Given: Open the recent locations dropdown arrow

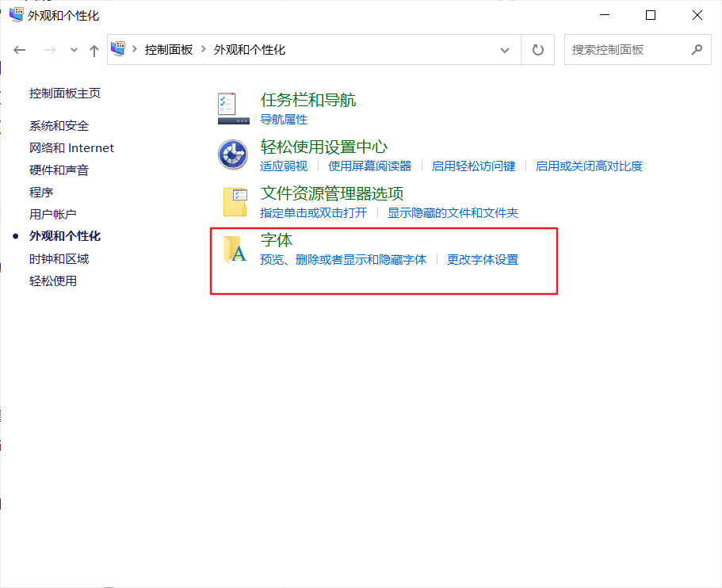Looking at the screenshot, I should click(74, 50).
